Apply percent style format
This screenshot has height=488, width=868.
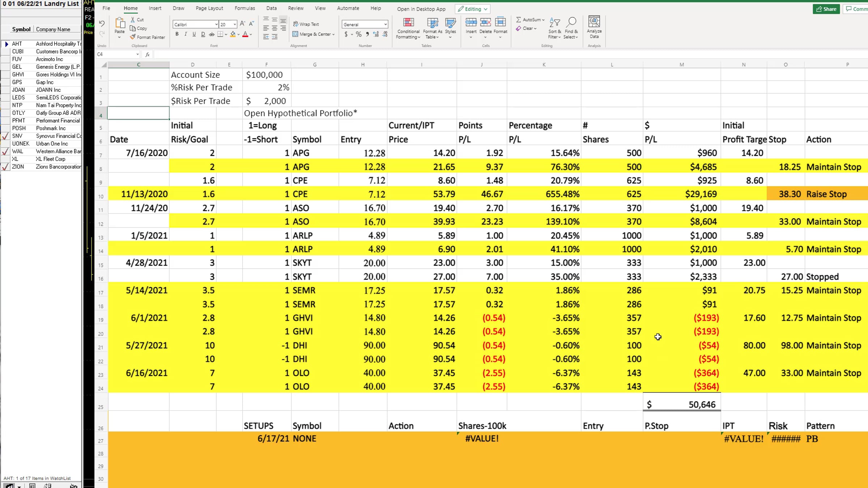click(x=358, y=34)
